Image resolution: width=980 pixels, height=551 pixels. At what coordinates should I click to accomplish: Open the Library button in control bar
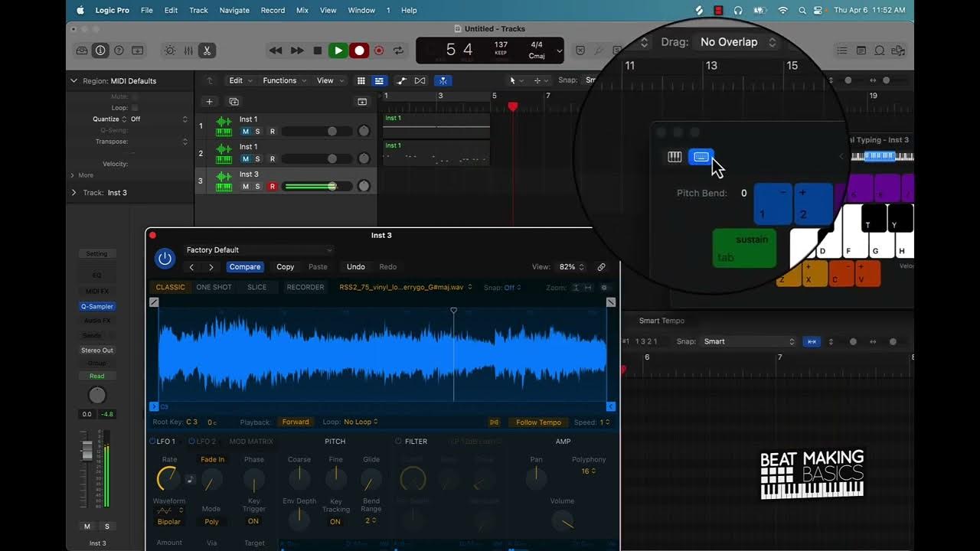coord(82,51)
